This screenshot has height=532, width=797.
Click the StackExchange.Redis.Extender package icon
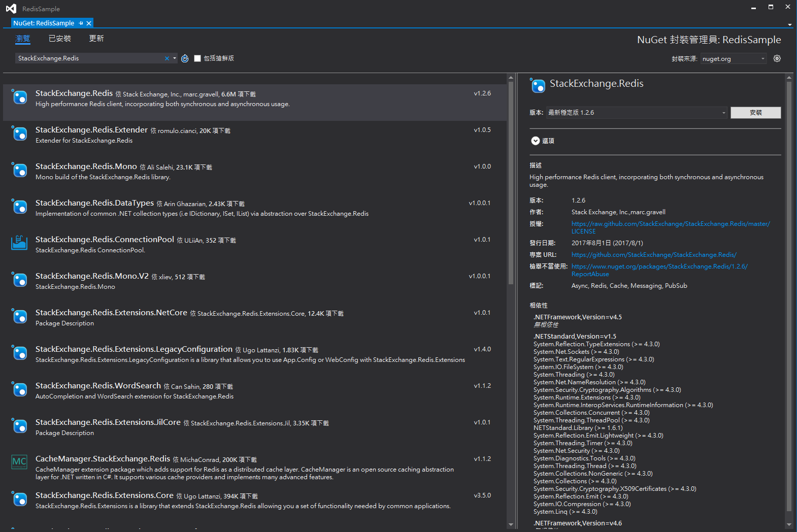(19, 133)
